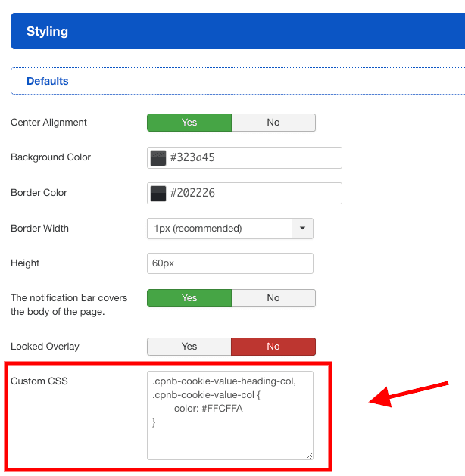Click the Custom CSS textarea resize handle

click(x=308, y=455)
